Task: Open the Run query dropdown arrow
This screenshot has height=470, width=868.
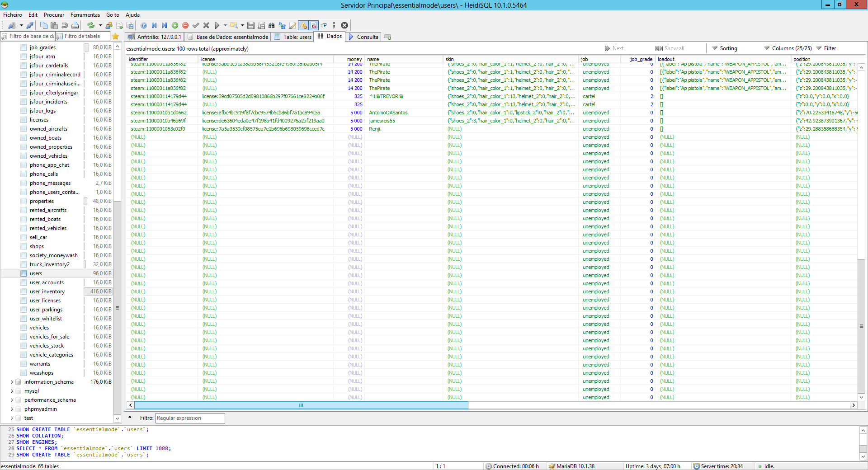Action: (x=225, y=25)
